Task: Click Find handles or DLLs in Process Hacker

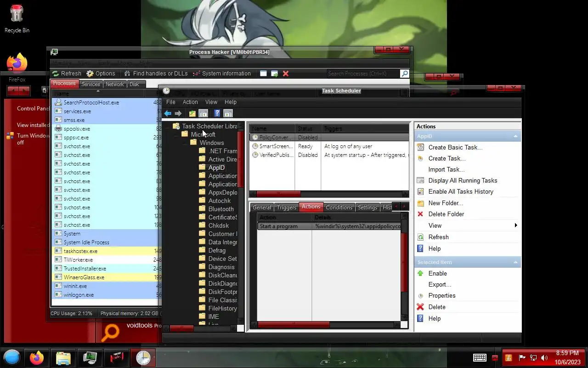Action: [x=156, y=74]
